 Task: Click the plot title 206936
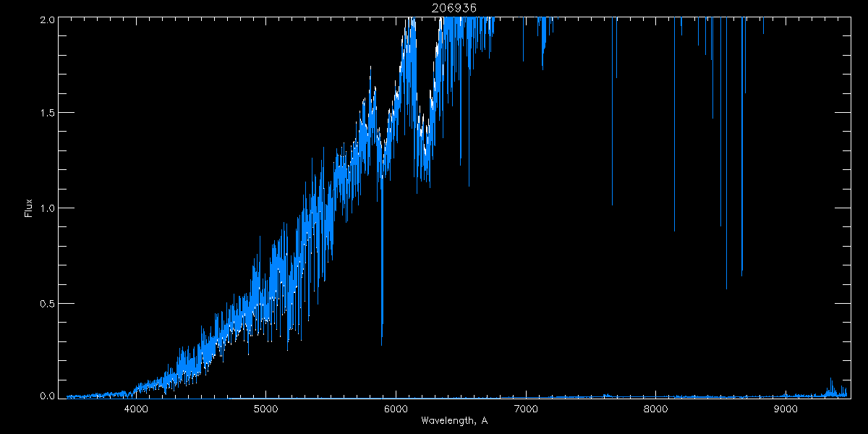coord(454,8)
